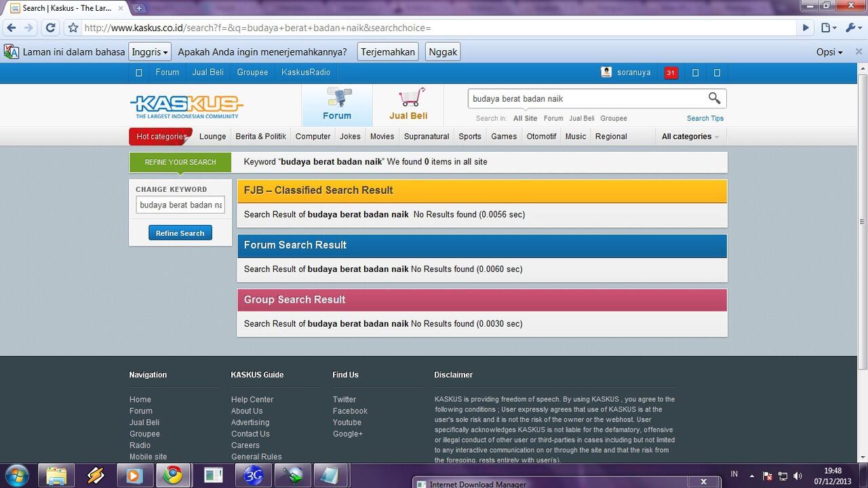Open Jual Beli in the blue top bar

208,73
